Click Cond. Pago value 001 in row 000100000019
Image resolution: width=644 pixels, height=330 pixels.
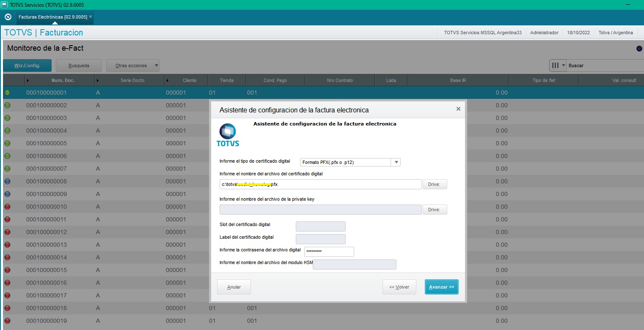click(x=252, y=321)
